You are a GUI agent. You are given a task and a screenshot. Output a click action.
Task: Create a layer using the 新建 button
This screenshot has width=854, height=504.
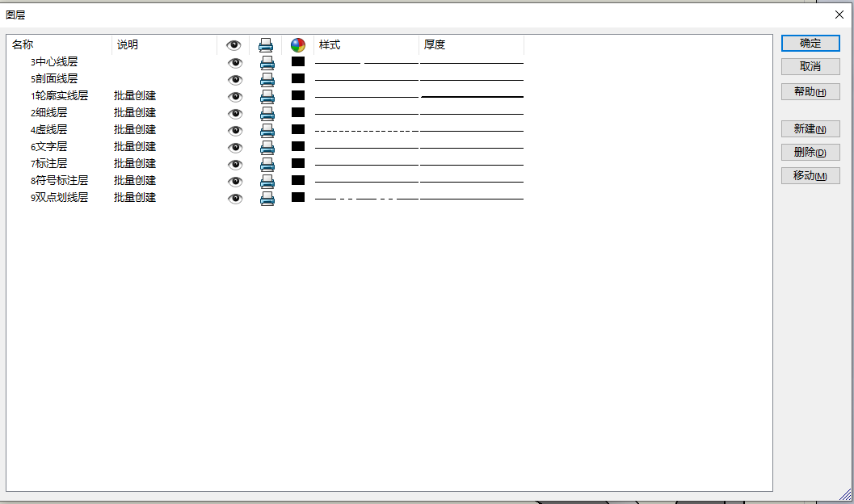tap(810, 128)
